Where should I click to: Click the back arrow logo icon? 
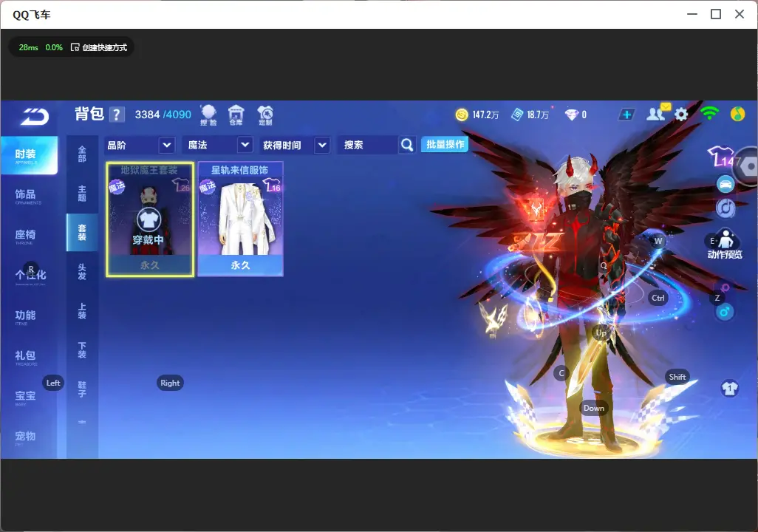coord(34,117)
